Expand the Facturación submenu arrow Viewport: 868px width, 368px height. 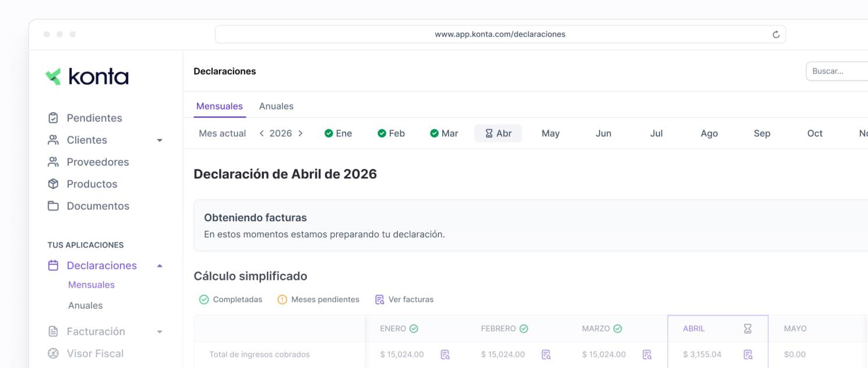click(x=160, y=332)
